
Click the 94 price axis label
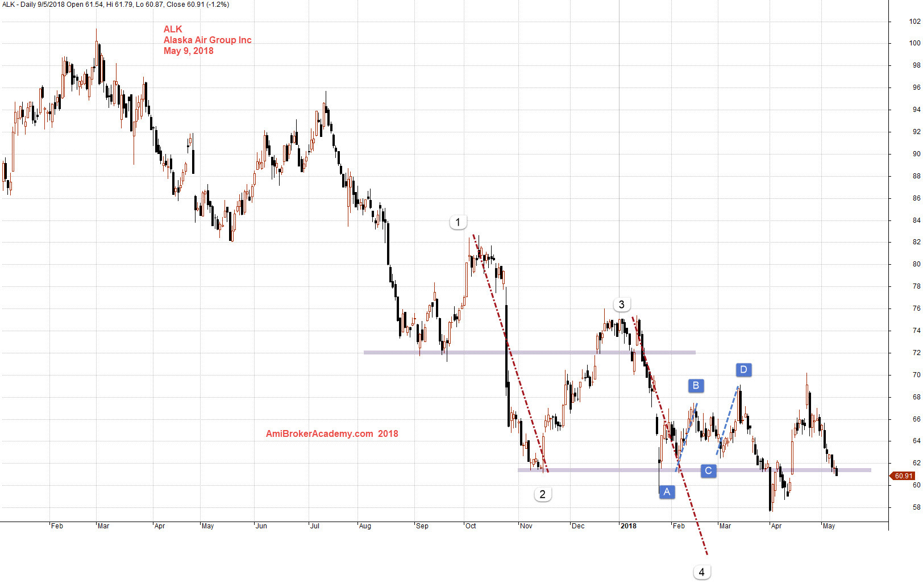tap(917, 110)
